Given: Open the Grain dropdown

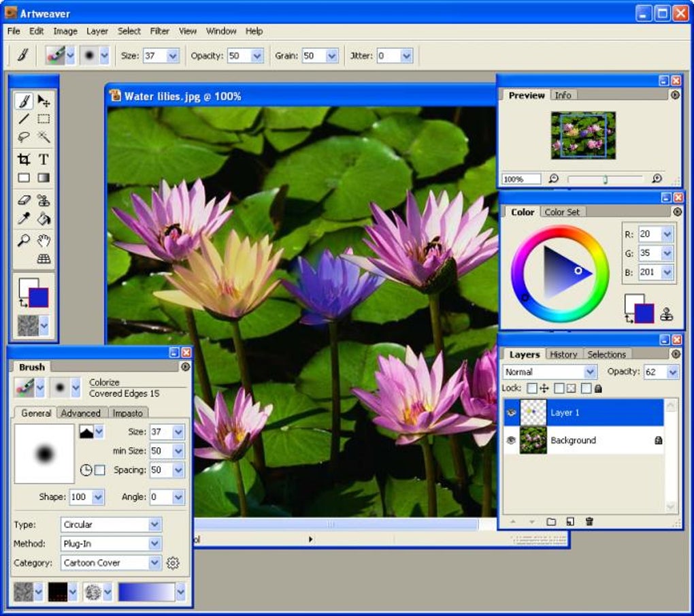Looking at the screenshot, I should pos(331,56).
